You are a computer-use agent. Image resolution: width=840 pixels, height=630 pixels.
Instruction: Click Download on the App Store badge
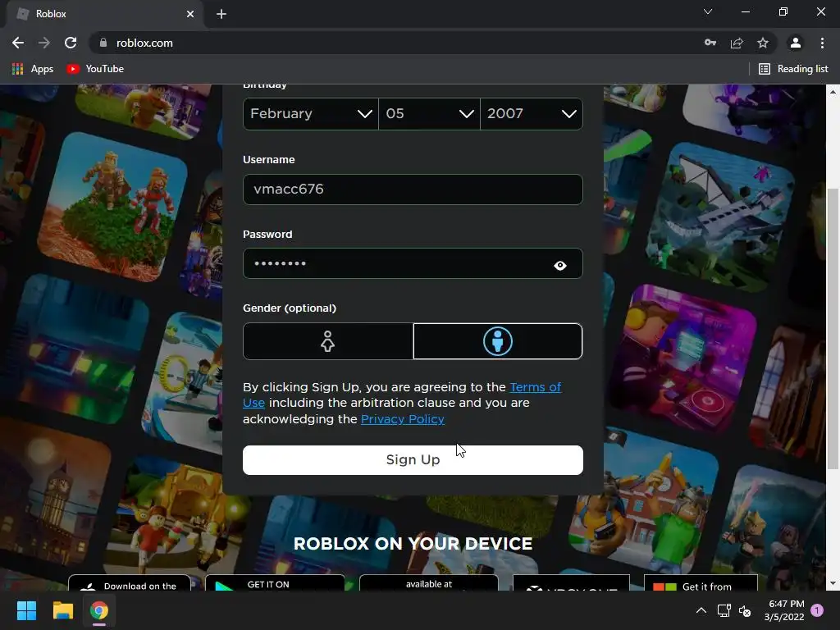click(129, 583)
